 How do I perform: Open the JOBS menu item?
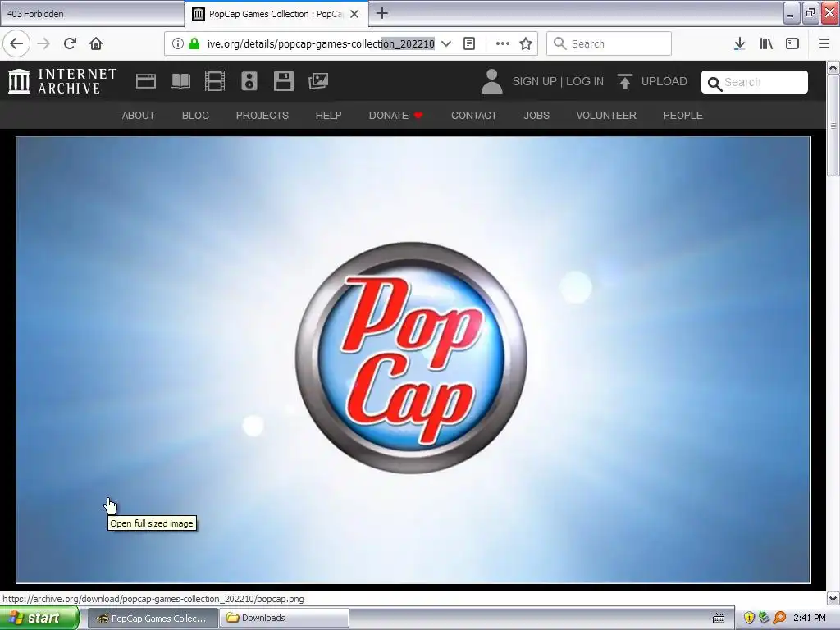click(536, 115)
